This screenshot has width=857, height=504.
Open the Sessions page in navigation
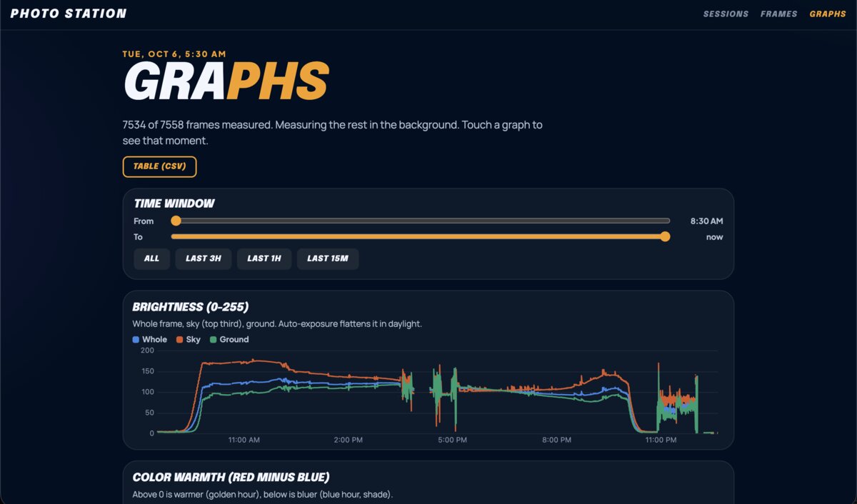726,14
